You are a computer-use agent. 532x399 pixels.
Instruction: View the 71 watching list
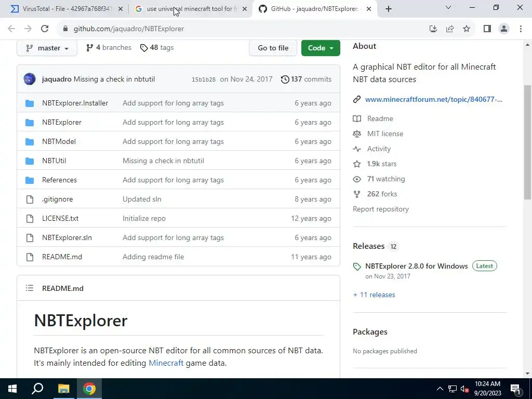click(386, 179)
